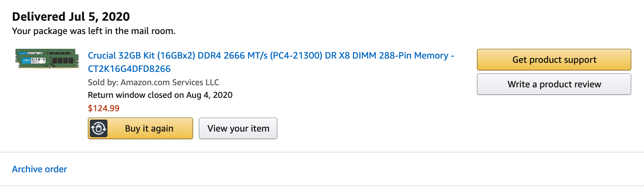644x188 pixels.
Task: Click the package left in mail room message
Action: click(x=94, y=31)
